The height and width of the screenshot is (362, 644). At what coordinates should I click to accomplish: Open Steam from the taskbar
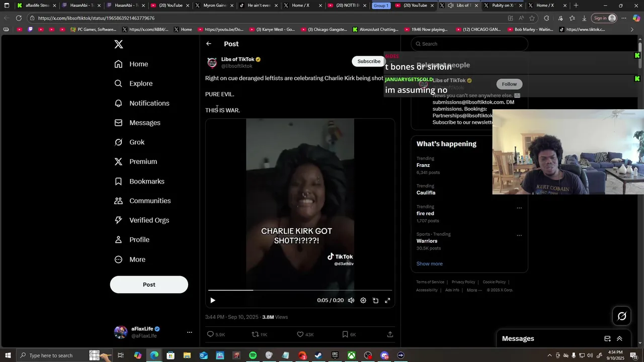click(318, 355)
